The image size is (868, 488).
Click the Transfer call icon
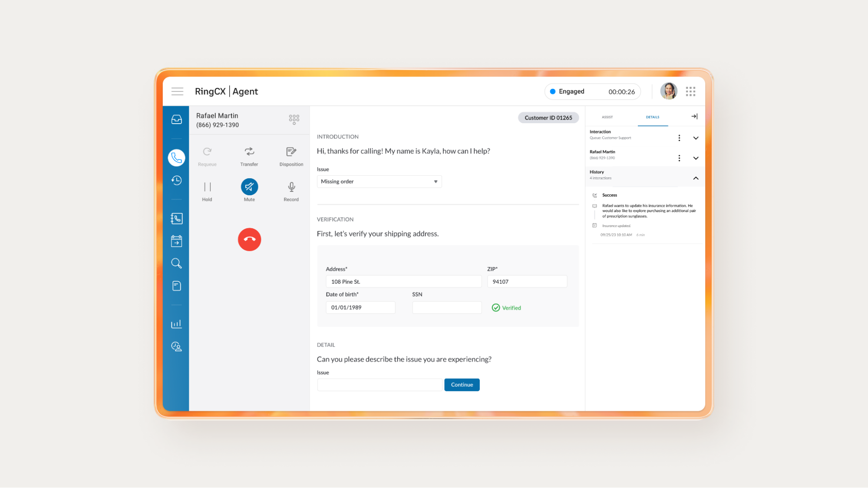(249, 152)
